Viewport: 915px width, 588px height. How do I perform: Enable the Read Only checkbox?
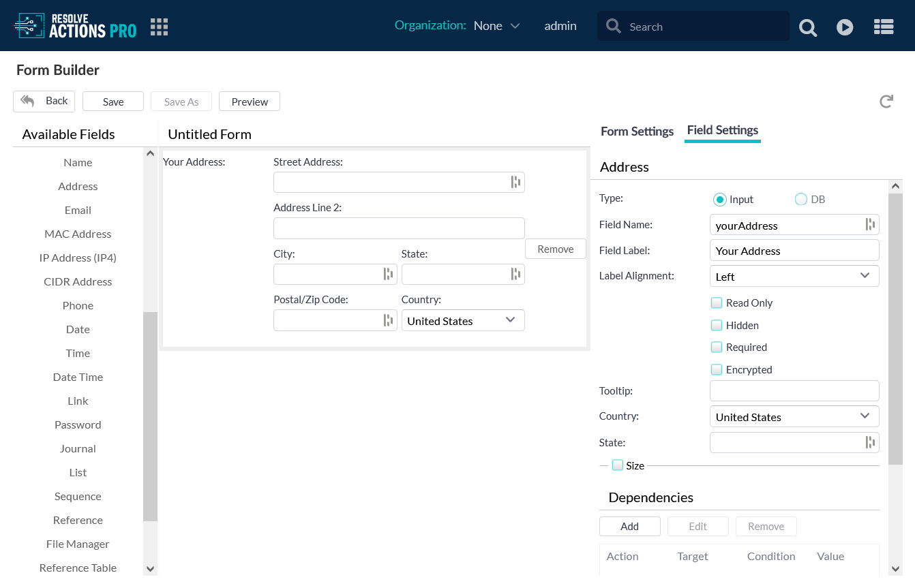(x=716, y=303)
